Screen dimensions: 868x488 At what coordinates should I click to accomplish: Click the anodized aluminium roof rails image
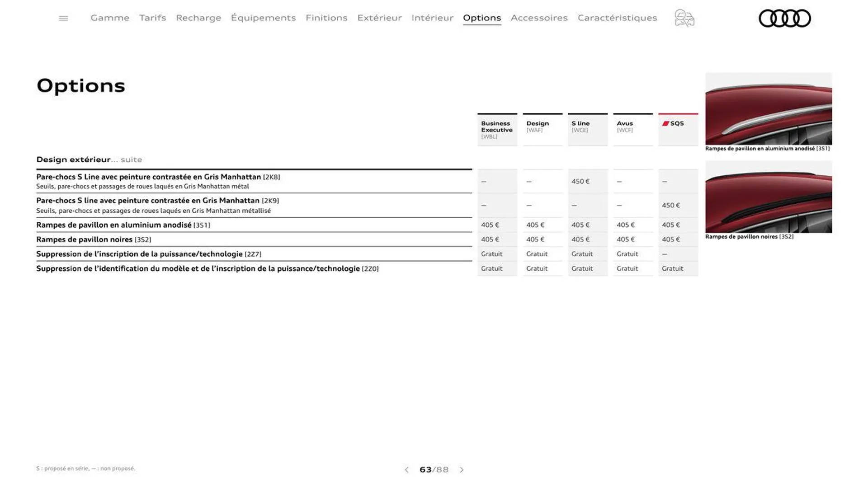(x=768, y=108)
